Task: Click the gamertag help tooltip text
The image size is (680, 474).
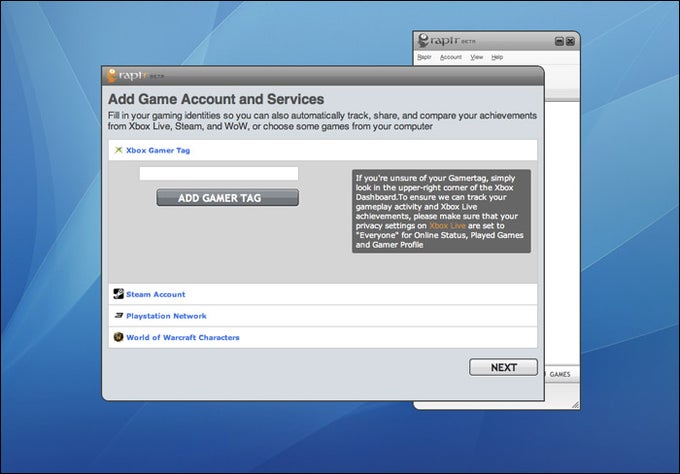Action: pyautogui.click(x=441, y=211)
